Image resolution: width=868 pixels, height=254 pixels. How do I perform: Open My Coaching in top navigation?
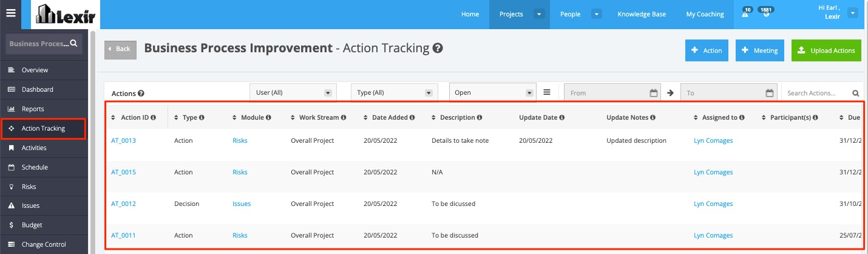pos(705,14)
